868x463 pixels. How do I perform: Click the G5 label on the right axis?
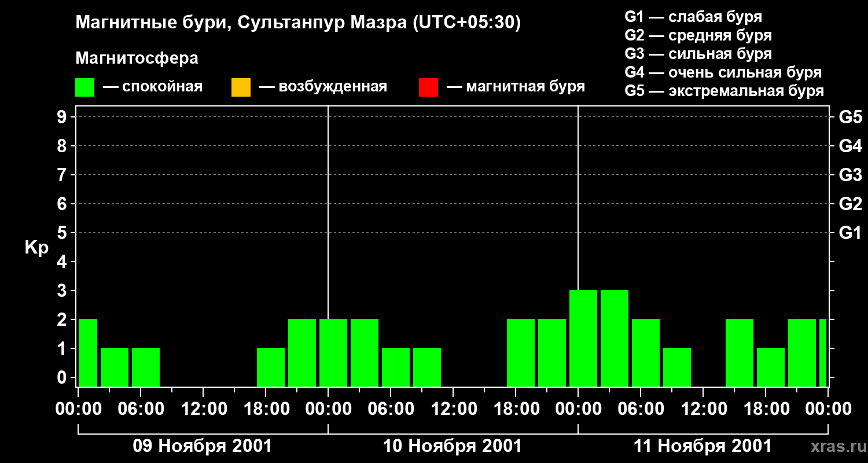(x=850, y=117)
